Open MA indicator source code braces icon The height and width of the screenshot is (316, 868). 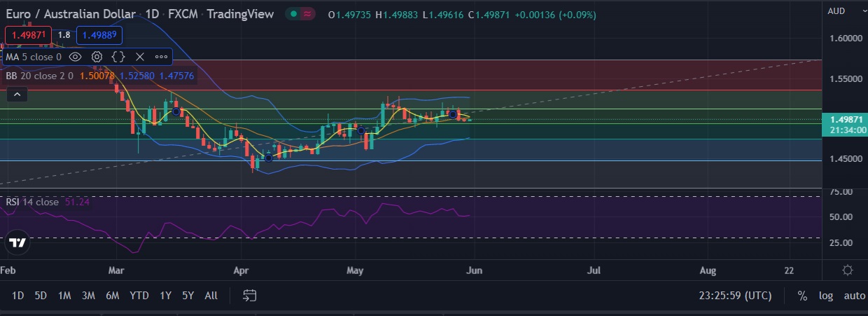pos(118,57)
